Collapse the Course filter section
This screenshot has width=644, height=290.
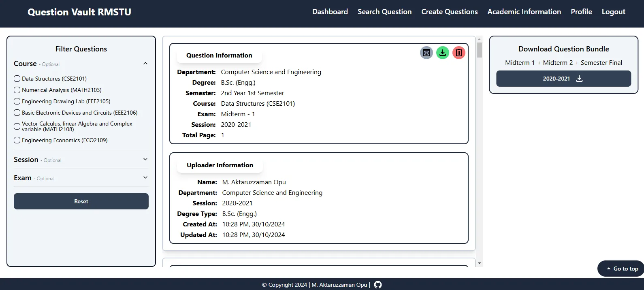pos(145,64)
